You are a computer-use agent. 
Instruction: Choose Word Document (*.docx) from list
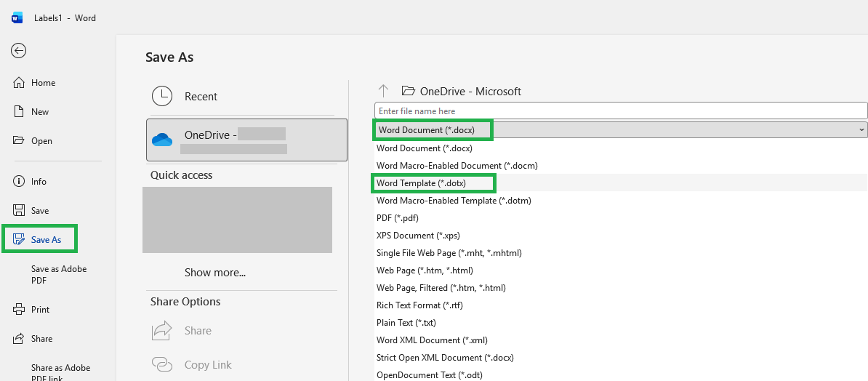621,148
